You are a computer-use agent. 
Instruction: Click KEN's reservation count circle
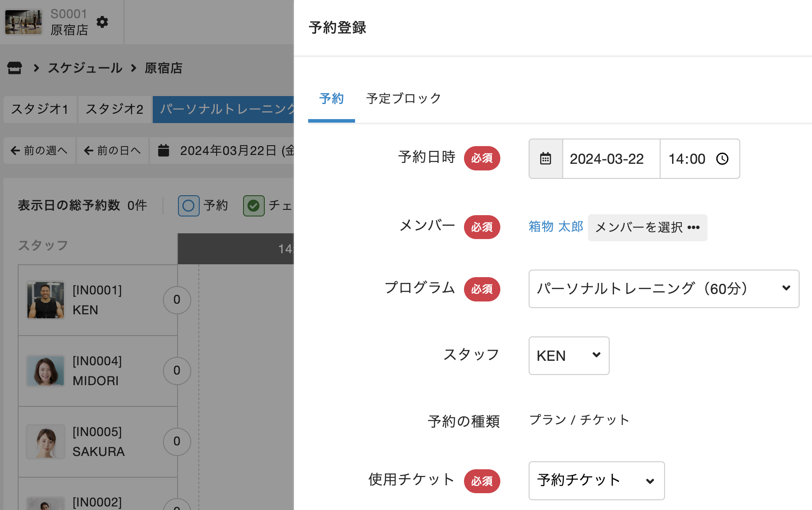point(177,300)
